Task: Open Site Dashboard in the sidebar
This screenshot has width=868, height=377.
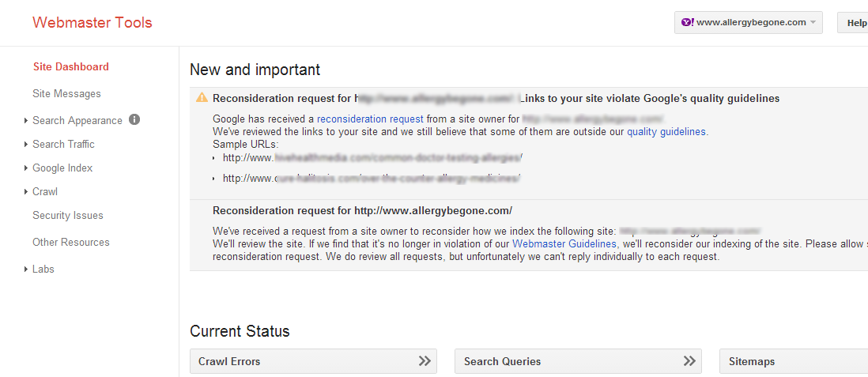Action: click(x=71, y=67)
